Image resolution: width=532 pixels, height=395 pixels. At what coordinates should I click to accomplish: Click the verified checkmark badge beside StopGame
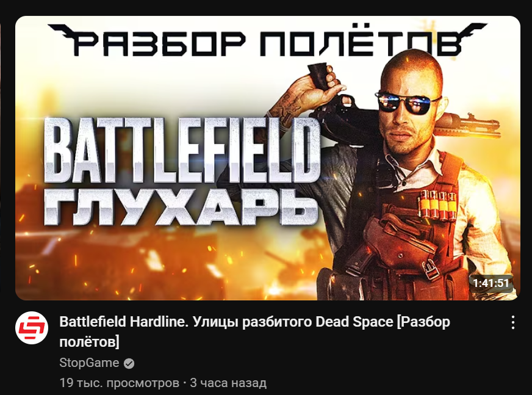click(129, 363)
